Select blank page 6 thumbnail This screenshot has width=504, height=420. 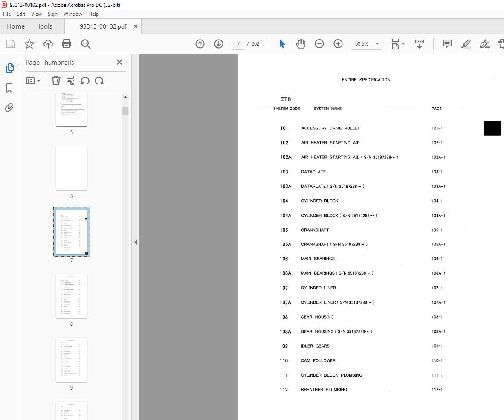[x=72, y=168]
